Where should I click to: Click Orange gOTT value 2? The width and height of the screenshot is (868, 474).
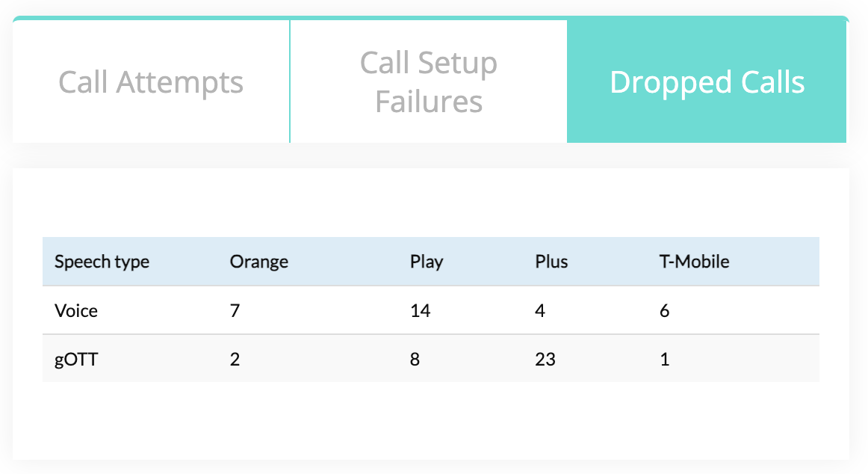(x=235, y=360)
